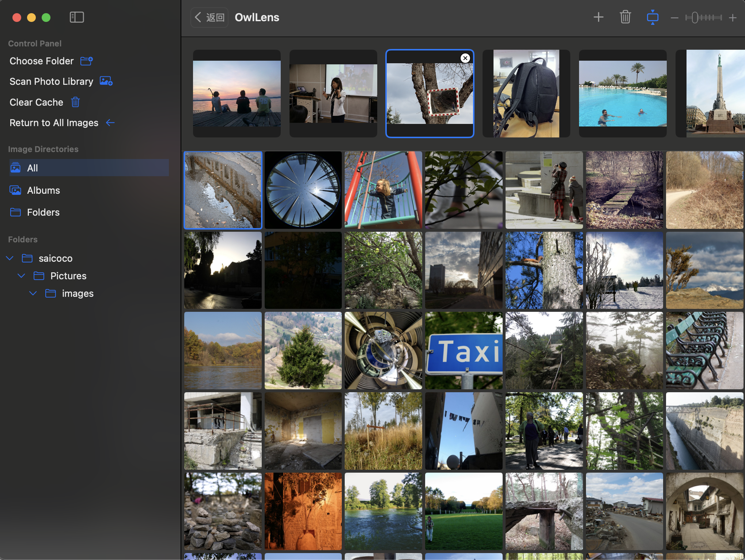Open the squirrel on tree trunk photo
Image resolution: width=745 pixels, height=560 pixels.
coord(544,270)
